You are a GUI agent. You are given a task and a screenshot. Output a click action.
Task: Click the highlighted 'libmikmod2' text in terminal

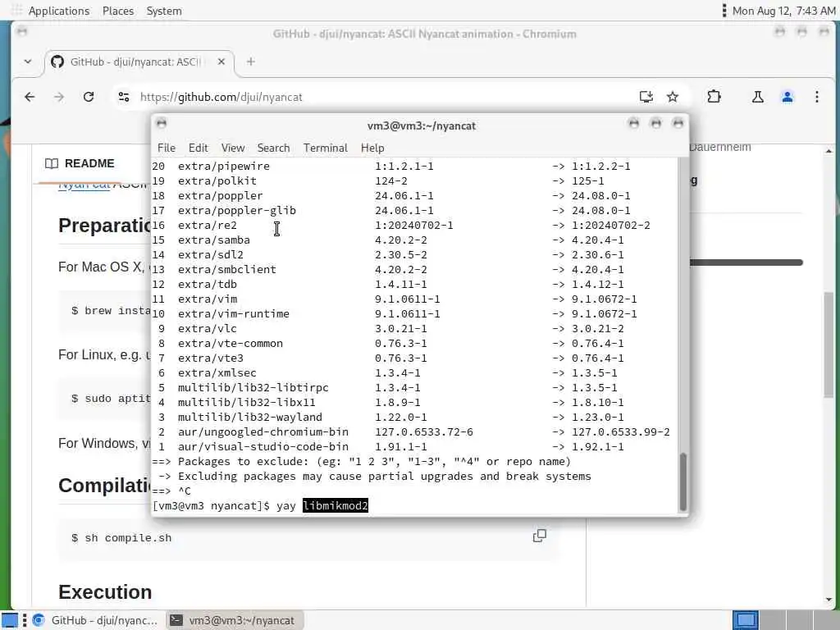pyautogui.click(x=336, y=505)
